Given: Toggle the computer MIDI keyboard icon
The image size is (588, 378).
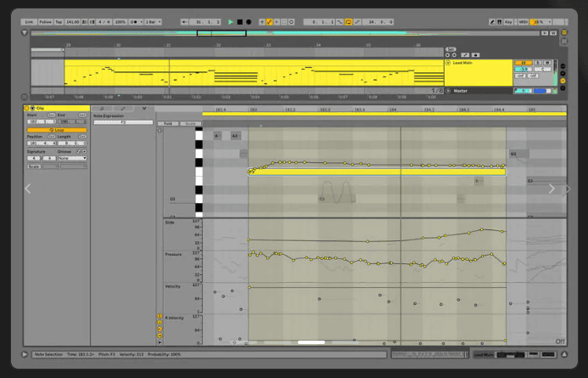Looking at the screenshot, I should coord(500,22).
